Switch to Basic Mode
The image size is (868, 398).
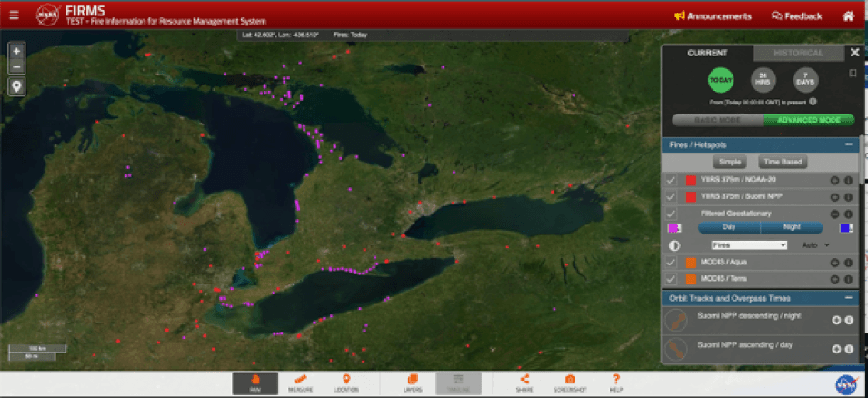coord(718,120)
